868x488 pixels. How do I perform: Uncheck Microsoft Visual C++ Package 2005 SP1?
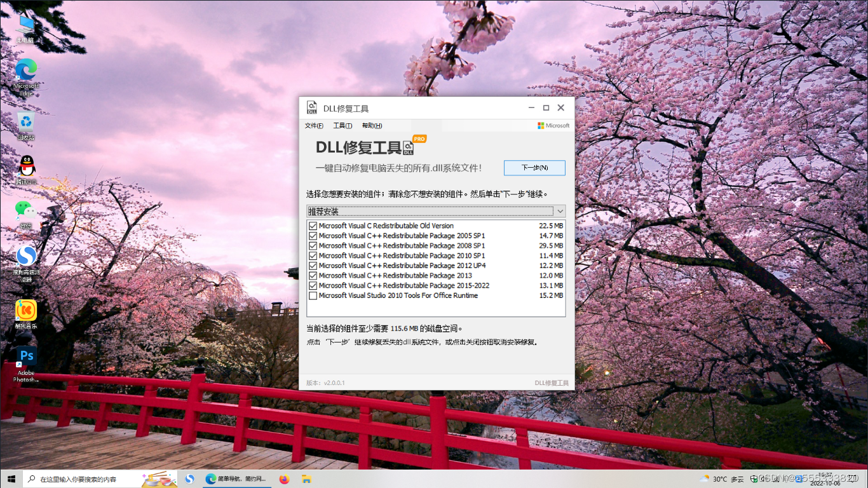click(x=313, y=236)
